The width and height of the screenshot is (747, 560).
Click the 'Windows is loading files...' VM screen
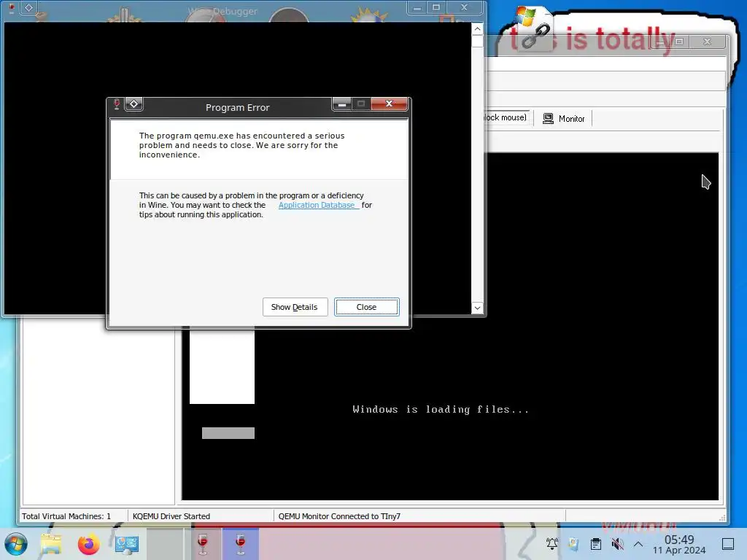[x=441, y=410]
